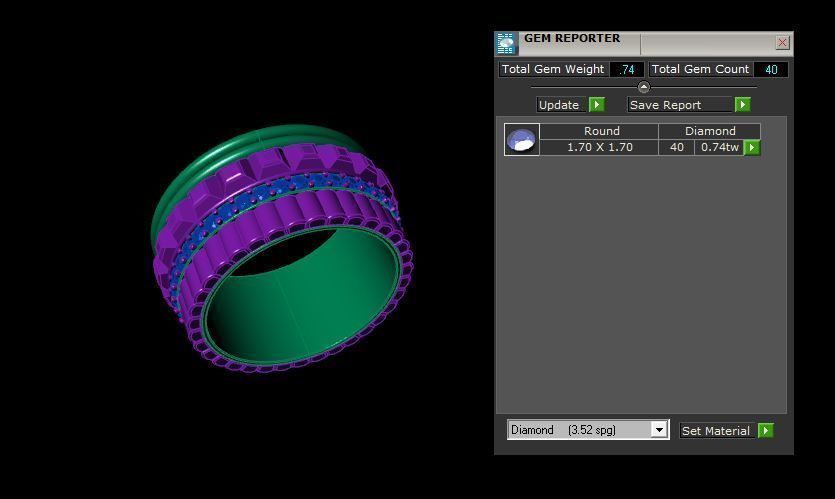Click the green arrow beside Save Report
Viewport: 835px width, 499px height.
(742, 104)
